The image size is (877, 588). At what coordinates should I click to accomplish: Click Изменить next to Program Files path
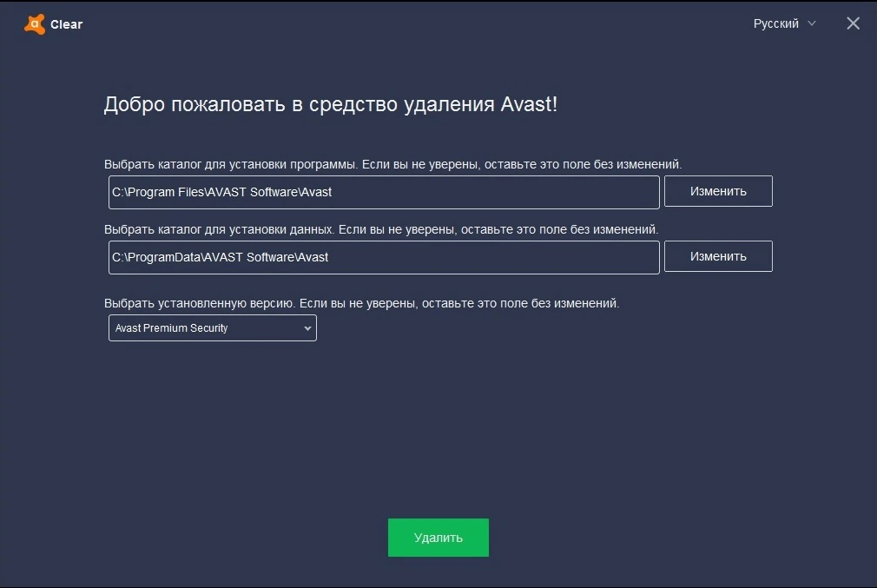(x=718, y=191)
